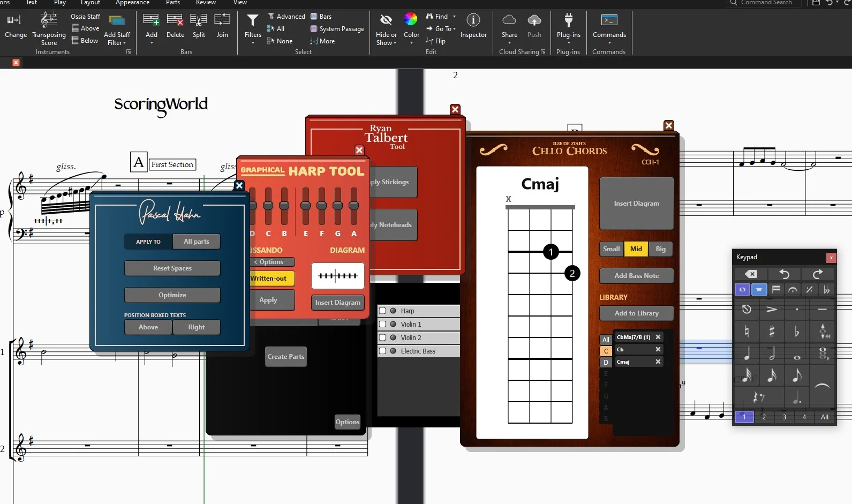Click the Transposing Score icon

(49, 21)
